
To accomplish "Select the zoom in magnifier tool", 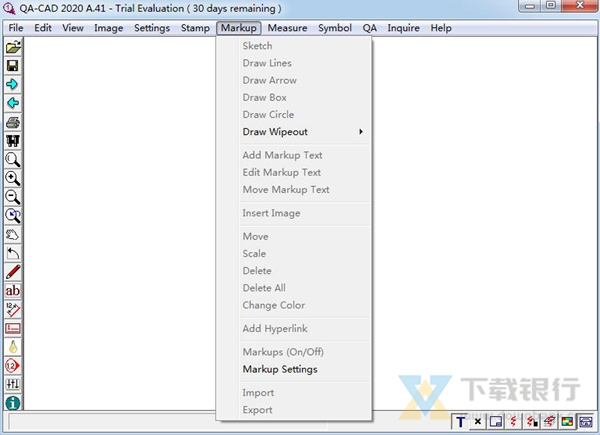I will [x=13, y=178].
